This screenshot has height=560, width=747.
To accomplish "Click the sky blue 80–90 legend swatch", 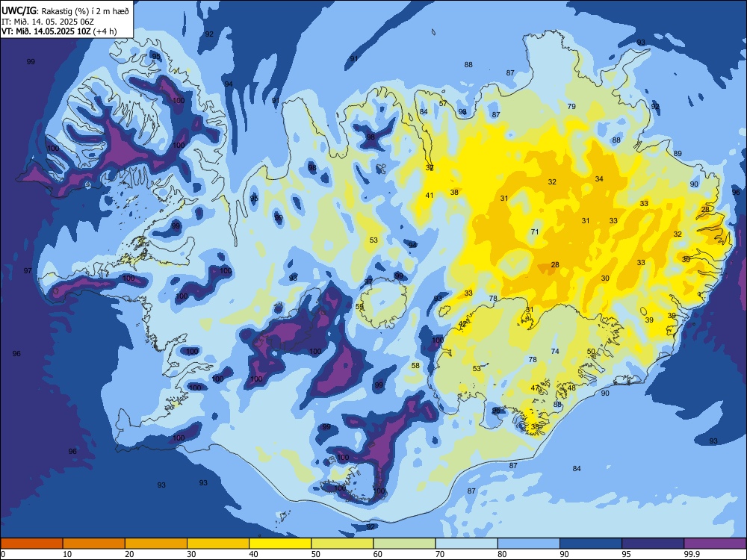I will pos(529,544).
